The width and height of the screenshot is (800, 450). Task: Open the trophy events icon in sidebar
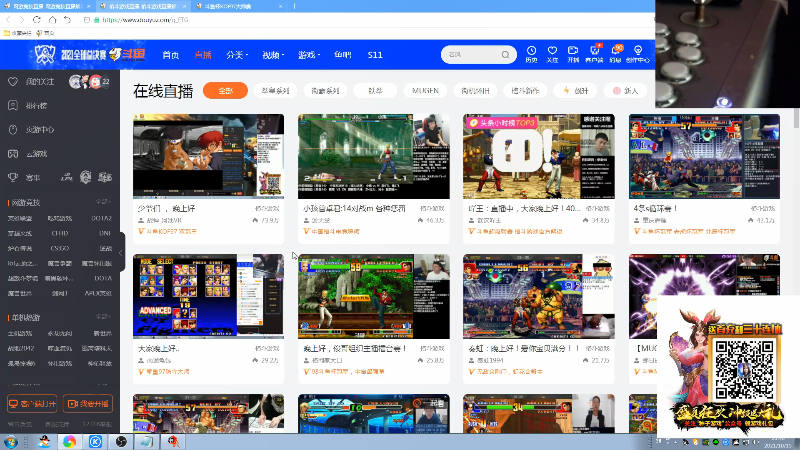pyautogui.click(x=13, y=178)
